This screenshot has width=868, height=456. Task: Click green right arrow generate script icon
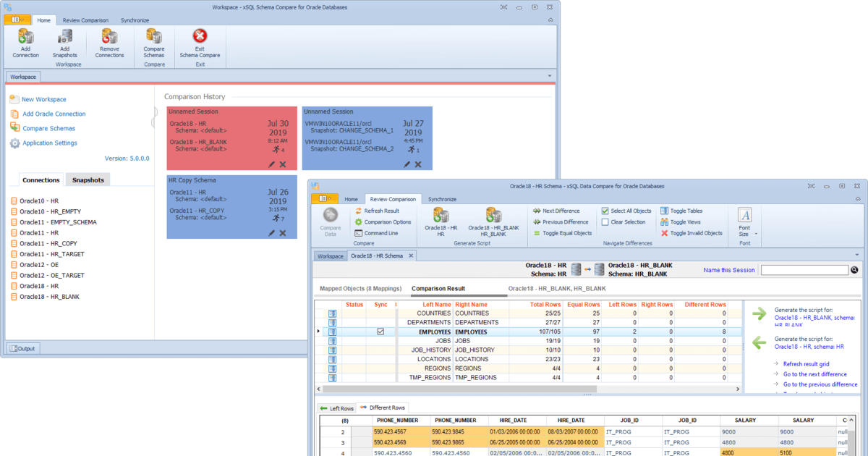coord(759,313)
